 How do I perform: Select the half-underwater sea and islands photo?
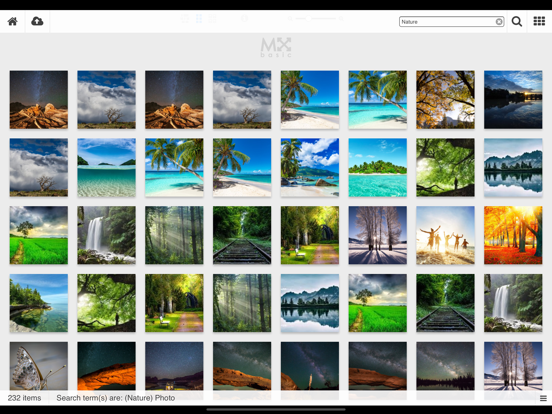[x=106, y=168]
